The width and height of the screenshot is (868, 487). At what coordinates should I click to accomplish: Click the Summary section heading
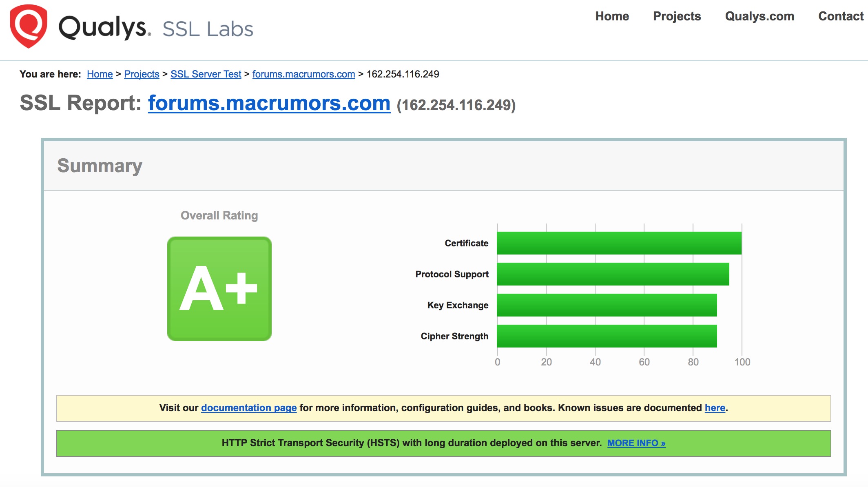[100, 166]
